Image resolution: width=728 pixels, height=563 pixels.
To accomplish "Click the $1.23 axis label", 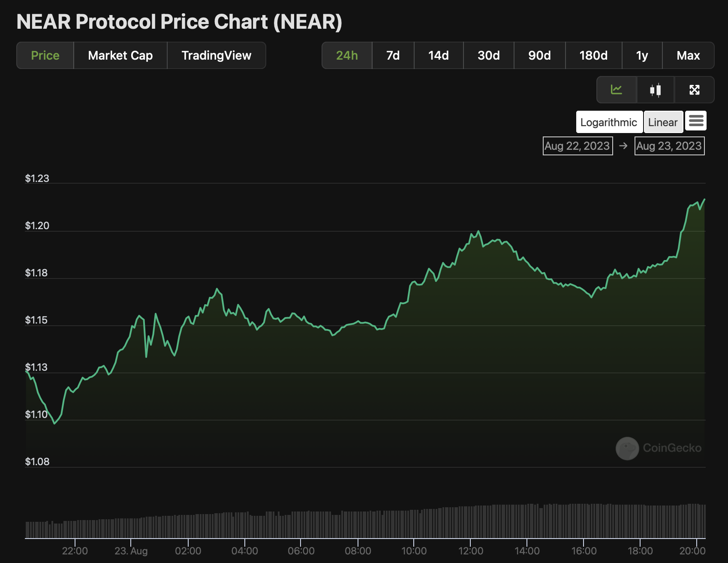I will [37, 179].
